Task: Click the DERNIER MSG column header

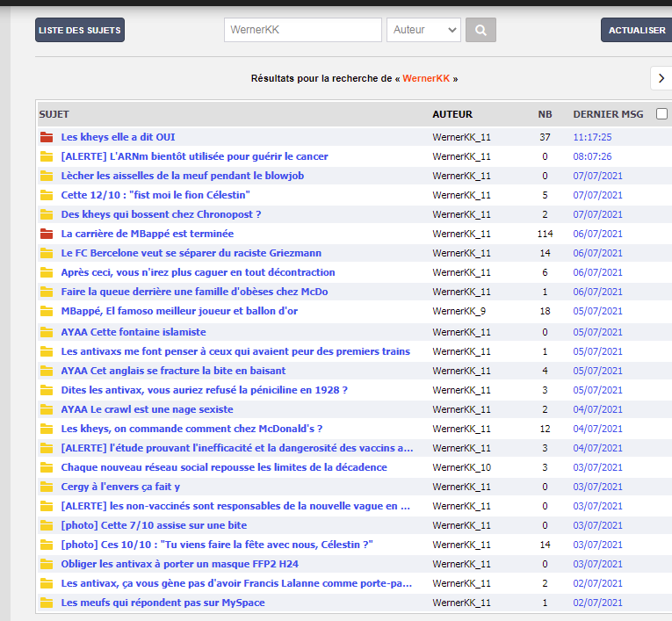Action: (608, 114)
